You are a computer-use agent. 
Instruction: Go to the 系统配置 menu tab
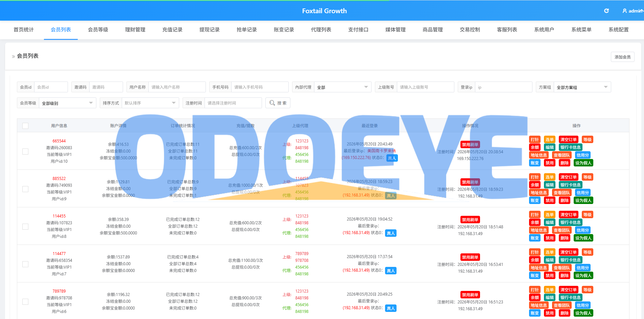coord(619,30)
